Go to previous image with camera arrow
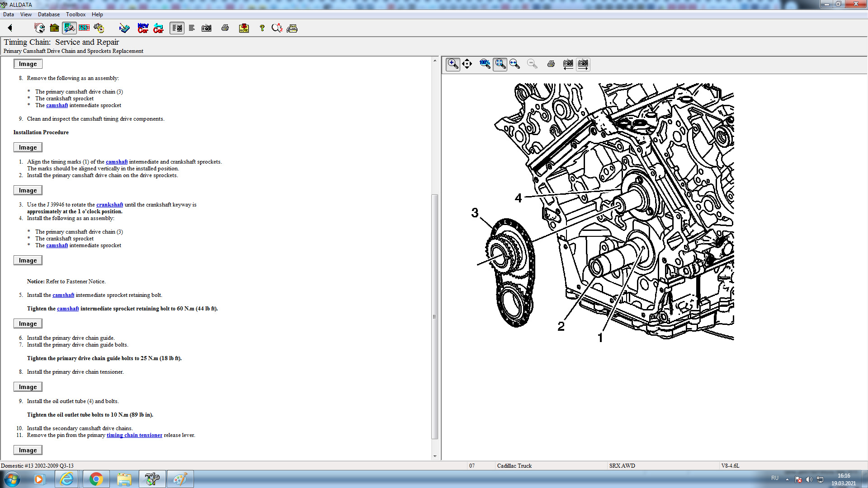This screenshot has height=488, width=868. pyautogui.click(x=568, y=64)
